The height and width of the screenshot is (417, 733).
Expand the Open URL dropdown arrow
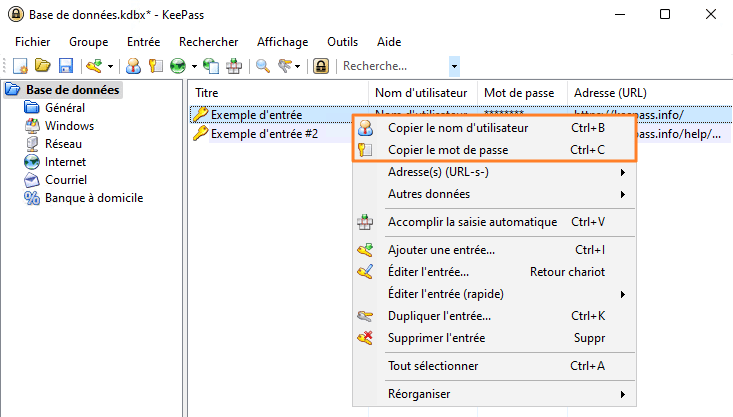(x=194, y=66)
